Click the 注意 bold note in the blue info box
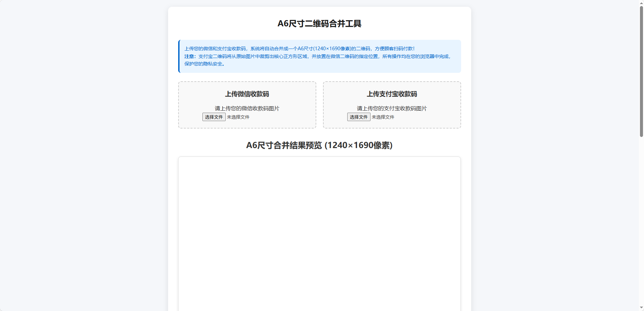This screenshot has height=311, width=644. 190,56
